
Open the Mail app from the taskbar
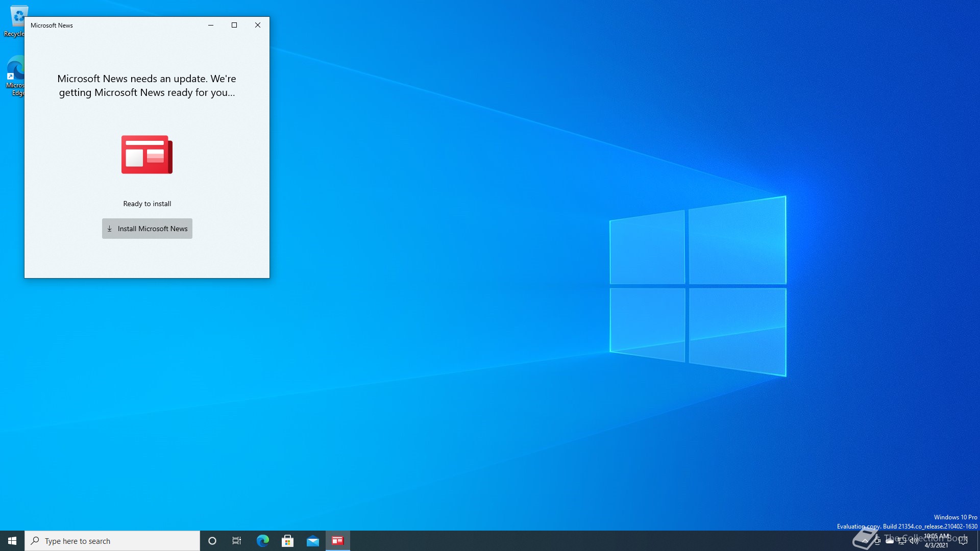pos(312,540)
